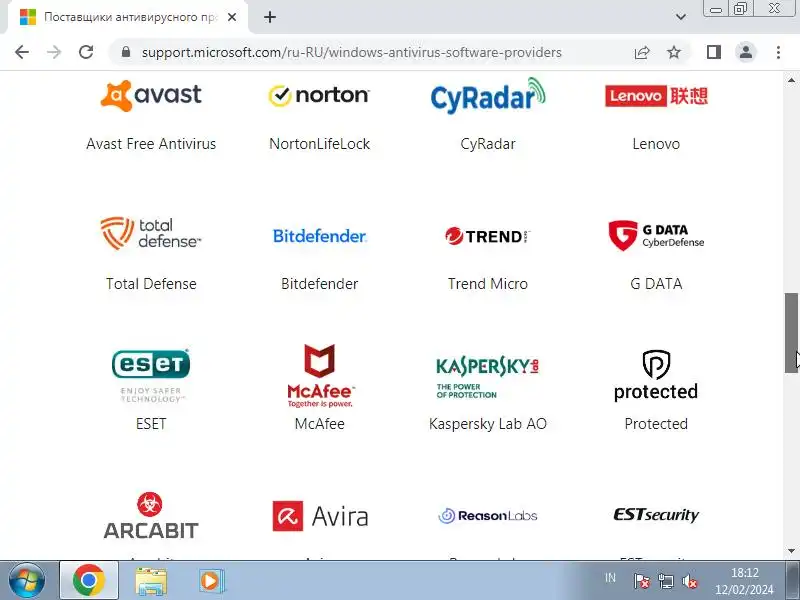Open the Lenovo text link
The width and height of the screenshot is (800, 600).
pyautogui.click(x=656, y=144)
